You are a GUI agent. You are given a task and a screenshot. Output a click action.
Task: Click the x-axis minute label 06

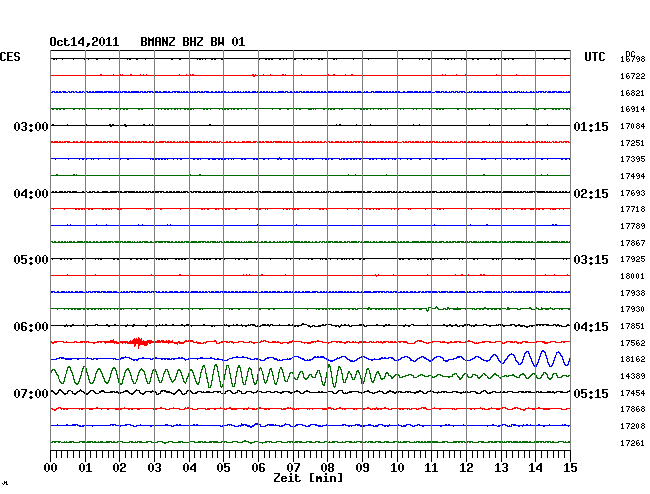click(x=258, y=468)
